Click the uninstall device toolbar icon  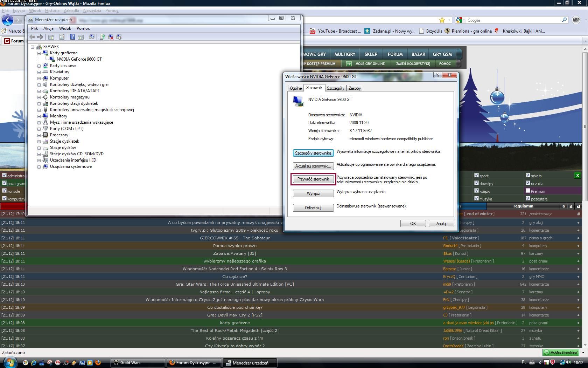[111, 37]
